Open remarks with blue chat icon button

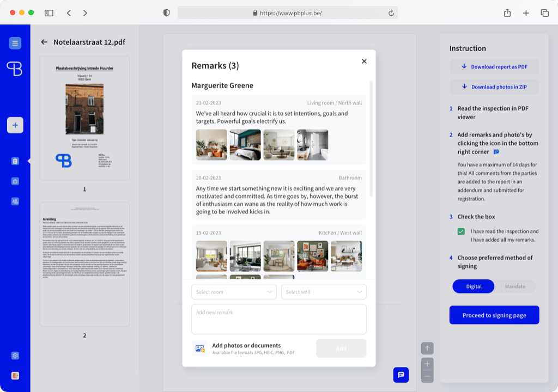coord(401,375)
